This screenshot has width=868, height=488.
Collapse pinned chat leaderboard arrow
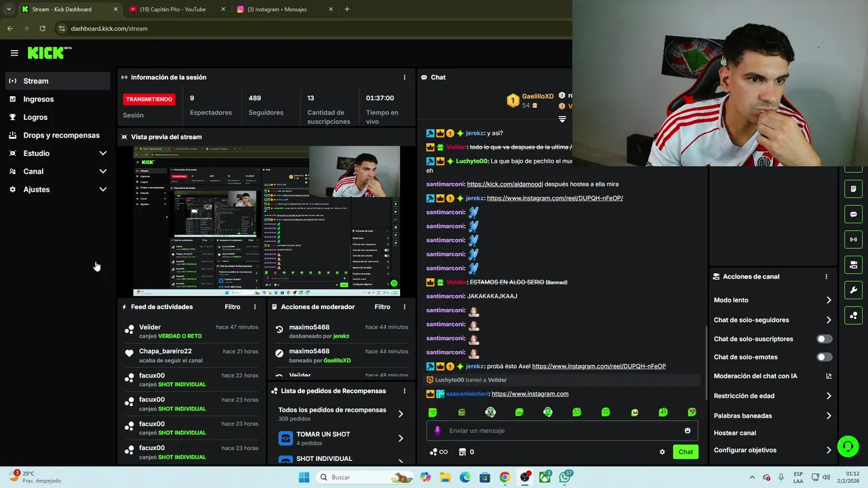pyautogui.click(x=562, y=119)
